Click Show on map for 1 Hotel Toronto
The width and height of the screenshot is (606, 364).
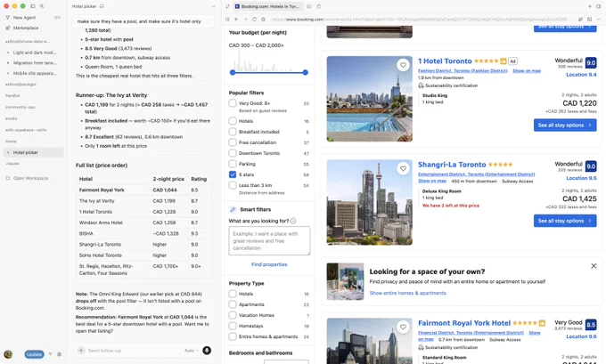point(527,71)
